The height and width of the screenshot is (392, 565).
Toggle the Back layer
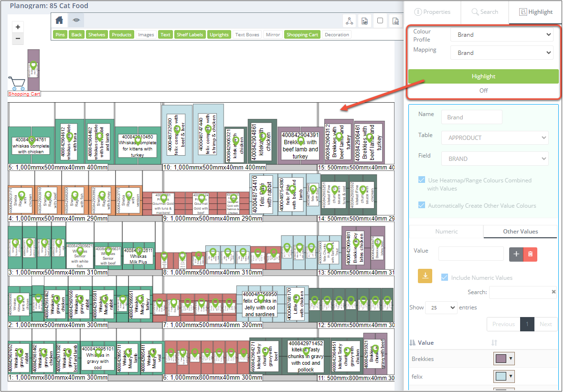76,34
